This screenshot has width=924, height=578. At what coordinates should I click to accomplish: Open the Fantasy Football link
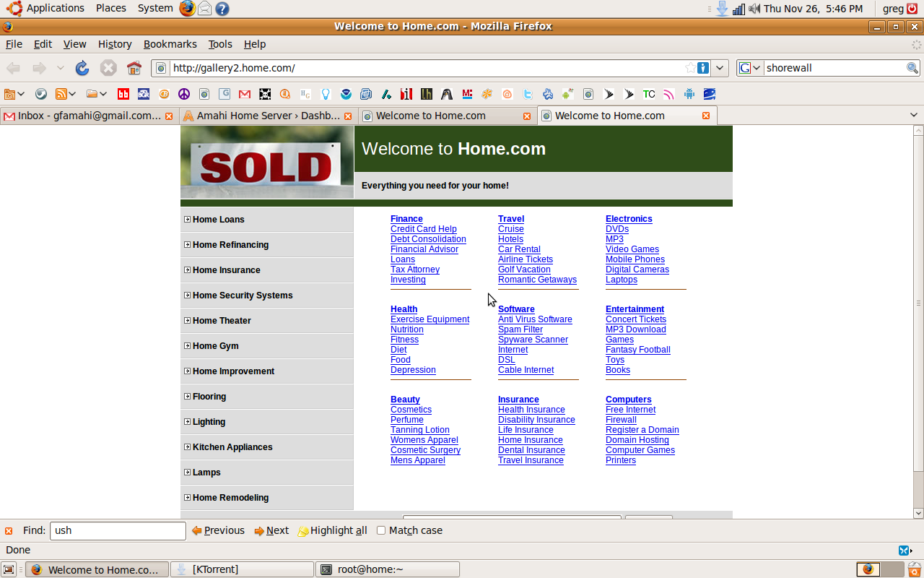[638, 350]
